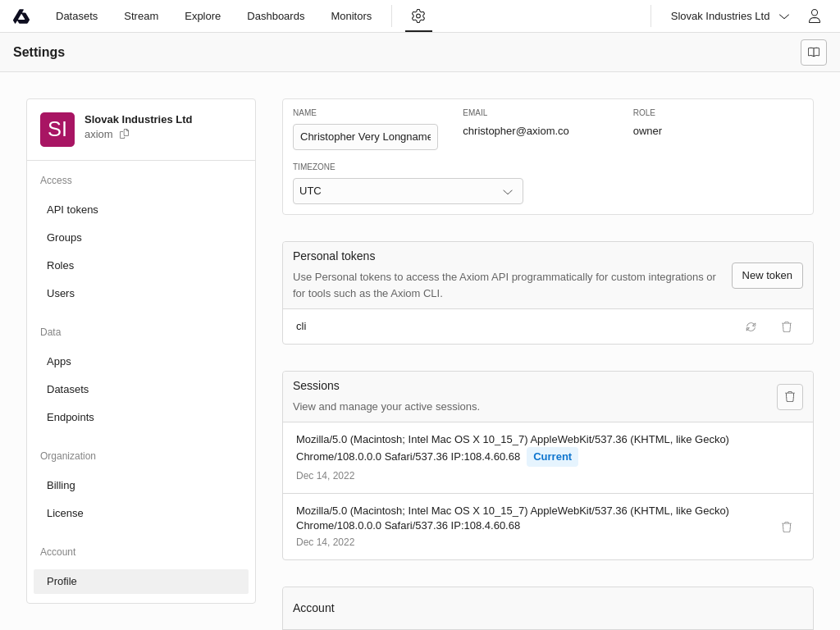Expand the UTC timezone dropdown
This screenshot has height=630, width=840.
pos(408,191)
